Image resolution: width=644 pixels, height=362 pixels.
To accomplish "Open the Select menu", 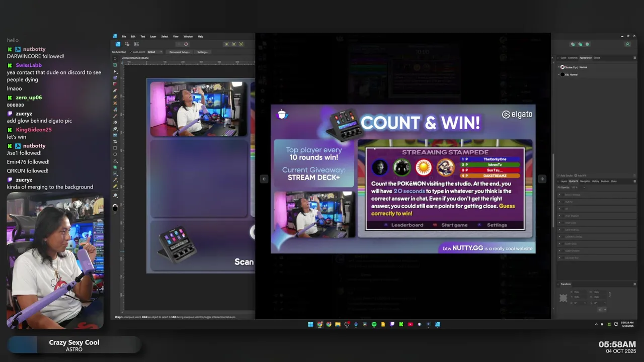I will coord(165,37).
